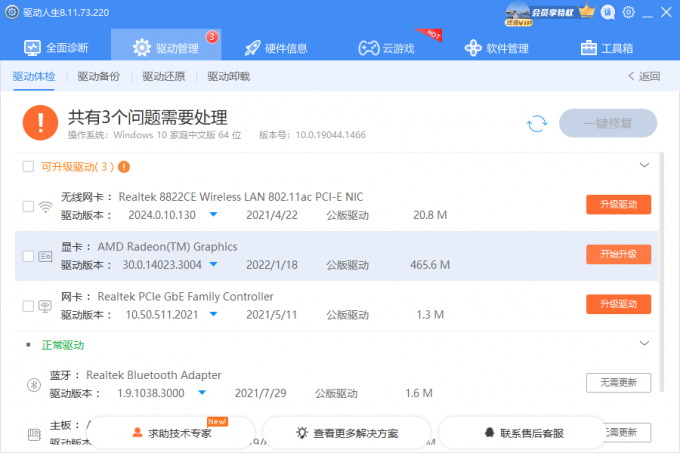Image resolution: width=680 pixels, height=453 pixels.
Task: Click the 正常驱动 section heading
Action: tap(63, 345)
